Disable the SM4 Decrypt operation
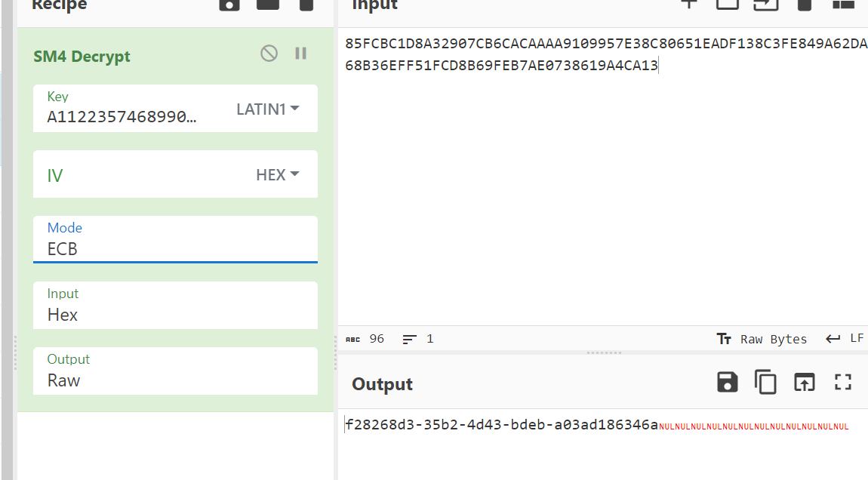The image size is (868, 480). coord(269,54)
